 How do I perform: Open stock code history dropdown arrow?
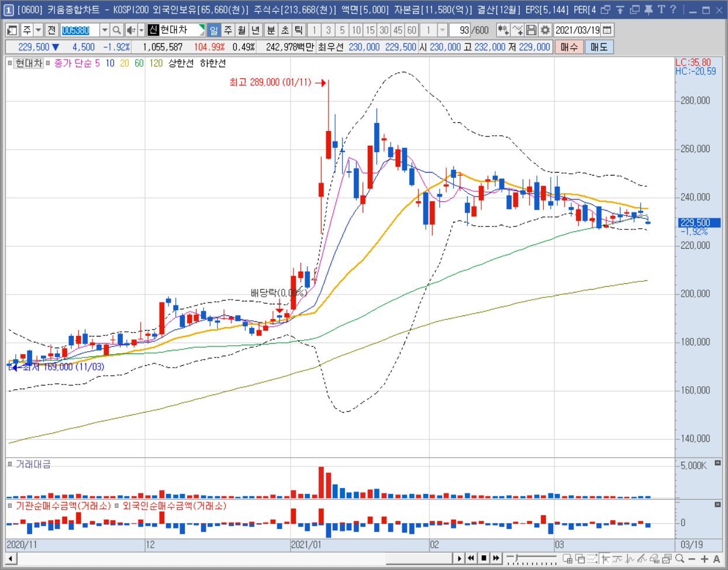pyautogui.click(x=104, y=30)
